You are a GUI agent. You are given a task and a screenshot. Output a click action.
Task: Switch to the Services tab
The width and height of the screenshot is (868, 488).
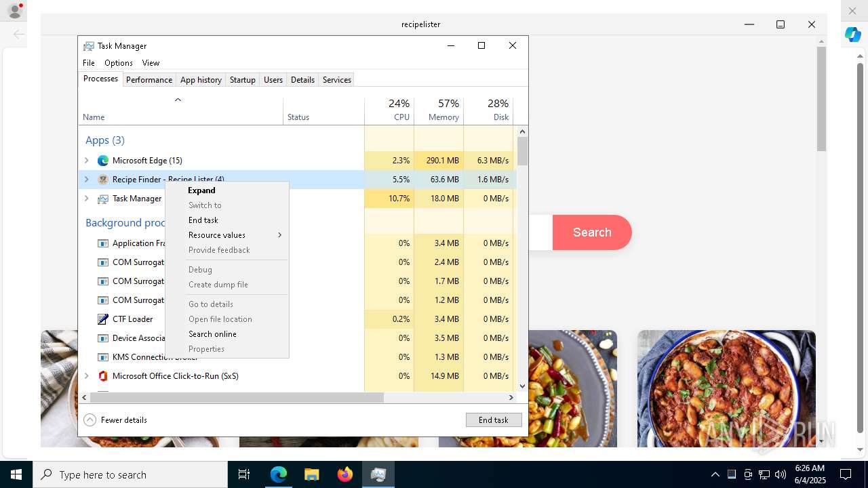(x=337, y=80)
